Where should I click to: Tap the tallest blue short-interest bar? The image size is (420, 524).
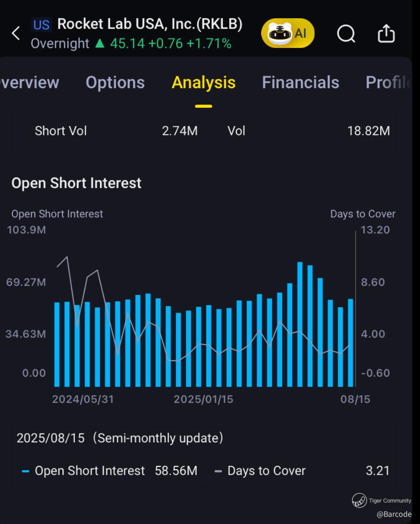[300, 324]
